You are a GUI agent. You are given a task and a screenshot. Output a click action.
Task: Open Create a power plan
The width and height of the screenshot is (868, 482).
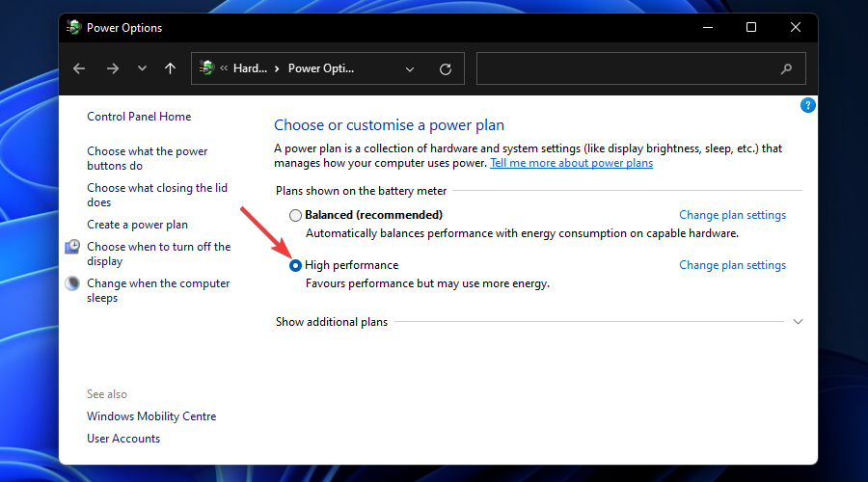[x=137, y=225]
